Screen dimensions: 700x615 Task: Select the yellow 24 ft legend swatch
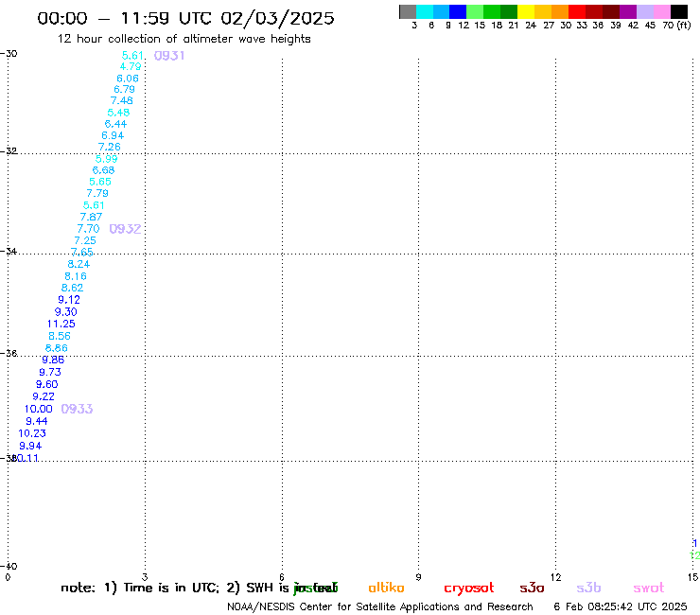pos(526,11)
